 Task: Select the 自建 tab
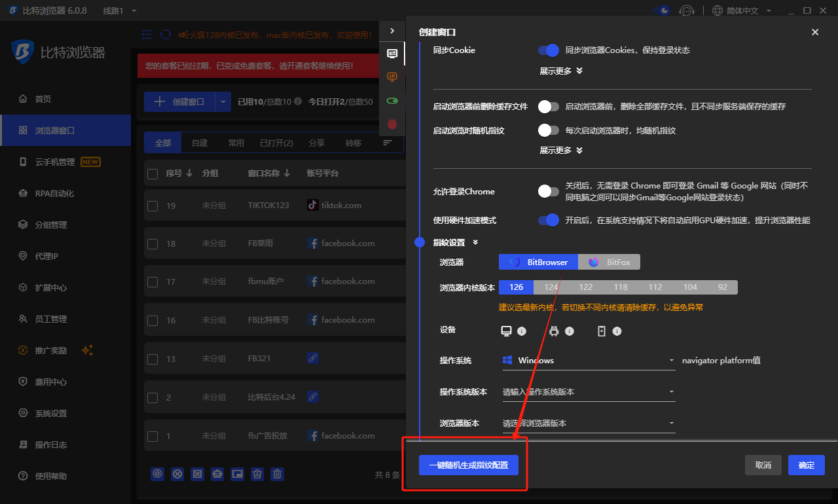(200, 143)
